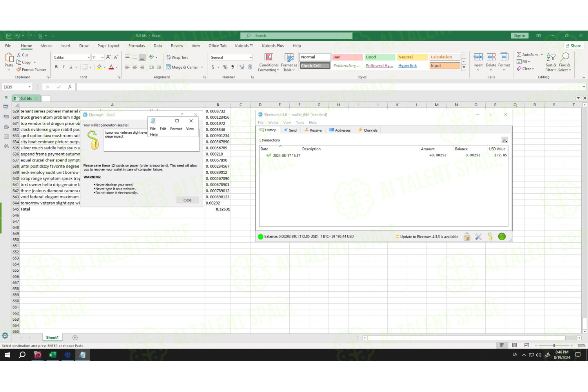Open the Calibri font name dropdown

89,58
